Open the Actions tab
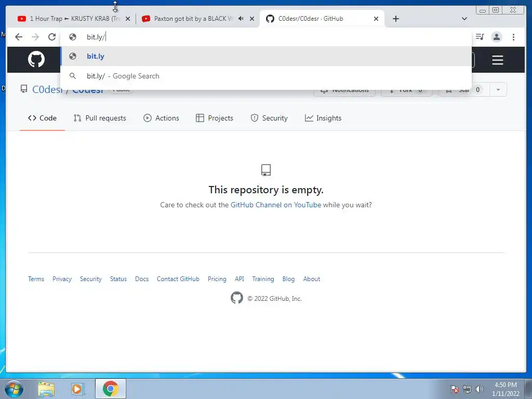Image resolution: width=532 pixels, height=399 pixels. click(x=161, y=118)
